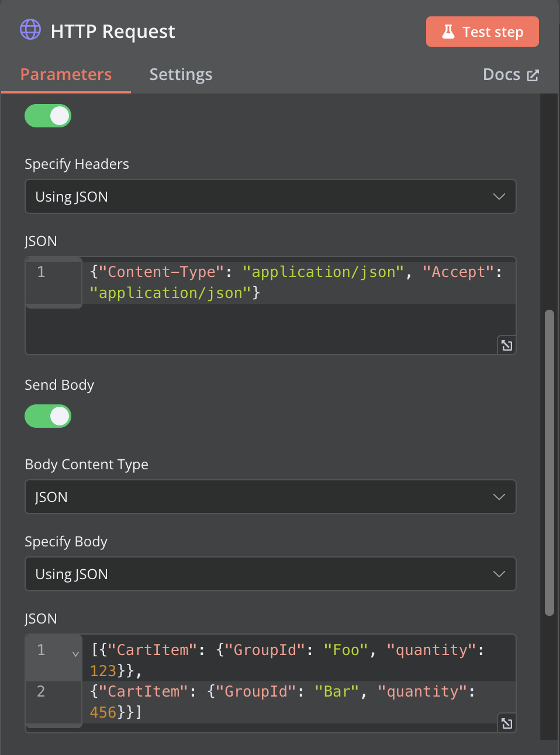Click the flask icon in Test step
560x755 pixels.
pyautogui.click(x=448, y=32)
